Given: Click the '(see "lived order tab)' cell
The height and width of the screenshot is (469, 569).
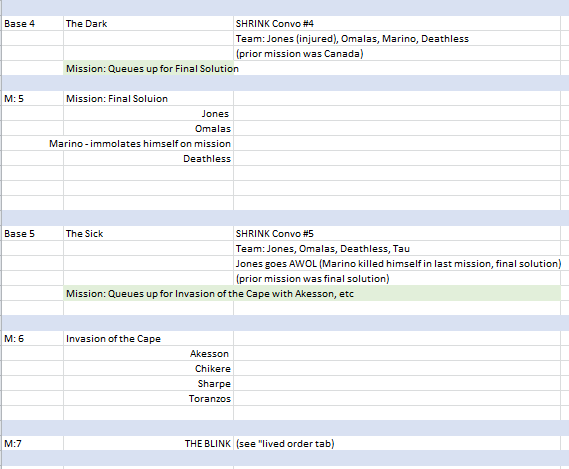Looking at the screenshot, I should (397, 443).
